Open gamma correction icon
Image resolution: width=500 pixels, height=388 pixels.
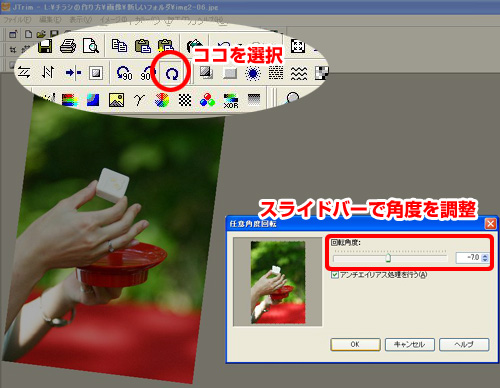(x=139, y=100)
